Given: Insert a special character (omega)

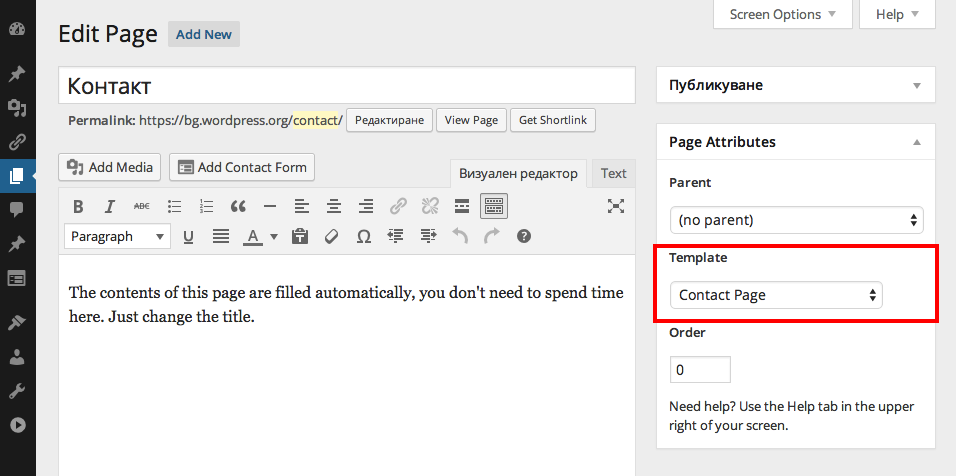Looking at the screenshot, I should coord(364,236).
